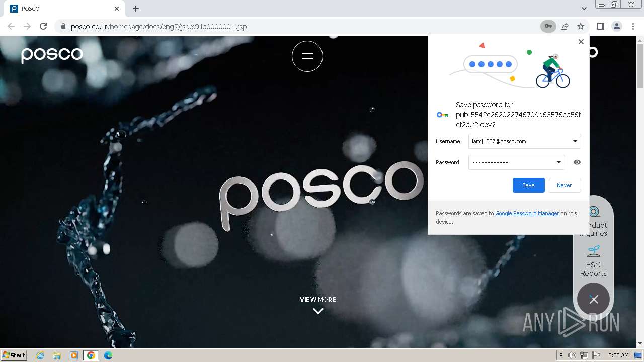Open the hamburger menu on POSCO site
Image resolution: width=644 pixels, height=362 pixels.
coord(307,56)
